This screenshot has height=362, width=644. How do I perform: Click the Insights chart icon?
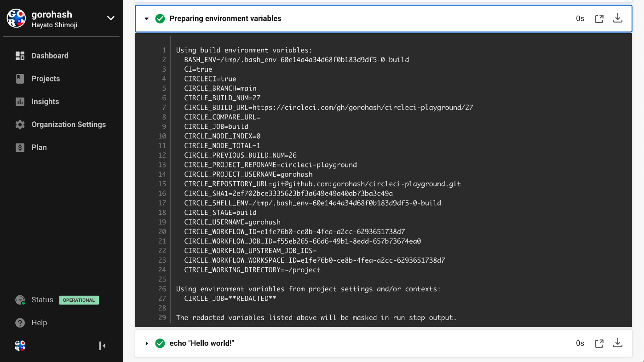pyautogui.click(x=20, y=102)
